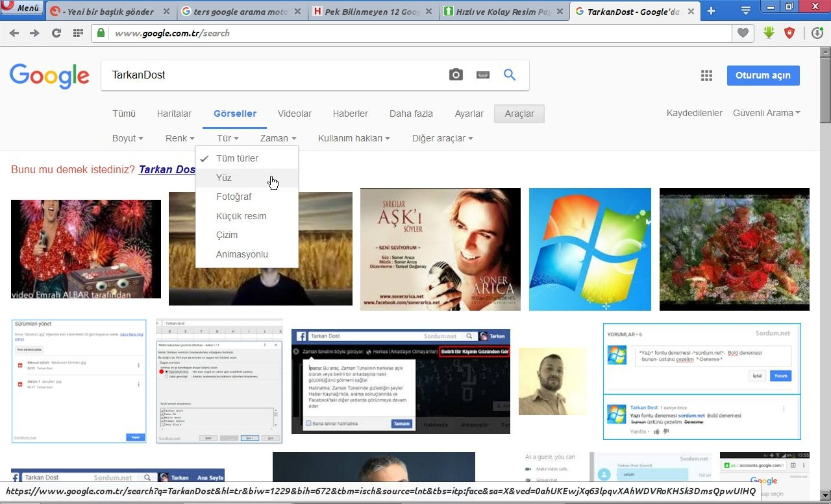831x504 pixels.
Task: Click the Google logo
Action: point(49,76)
